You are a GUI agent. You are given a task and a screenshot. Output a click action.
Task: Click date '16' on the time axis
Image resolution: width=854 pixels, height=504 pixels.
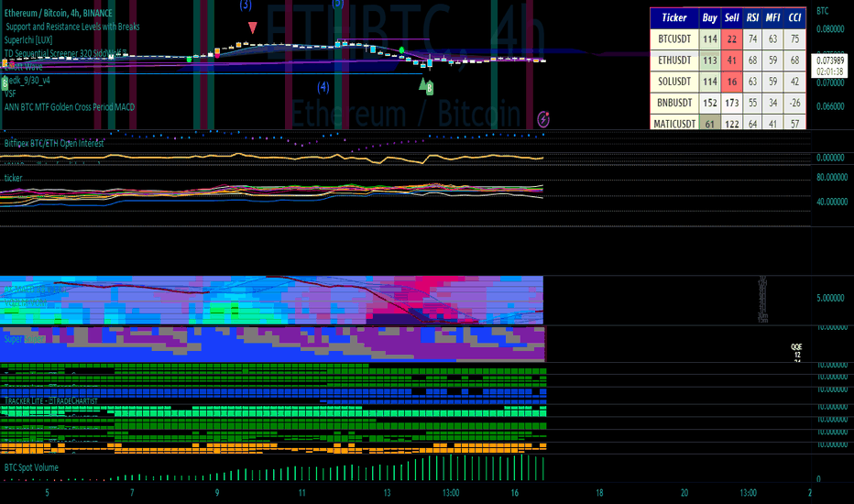point(514,493)
